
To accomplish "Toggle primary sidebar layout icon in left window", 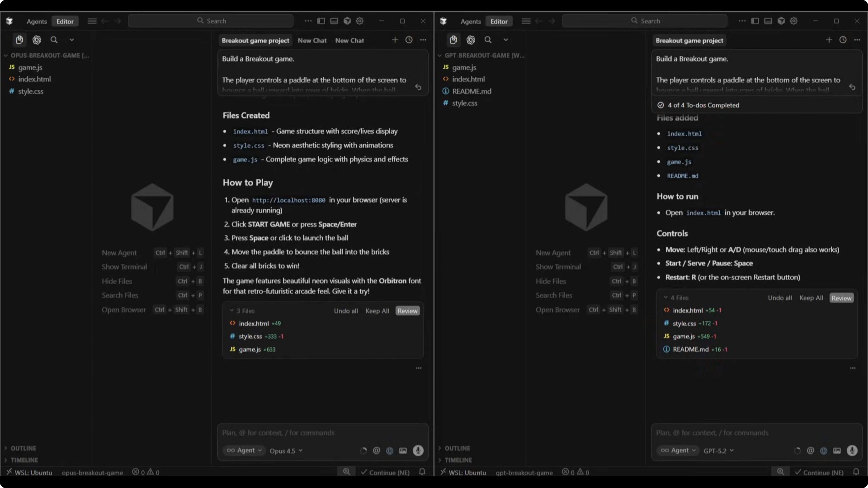I will (x=321, y=21).
